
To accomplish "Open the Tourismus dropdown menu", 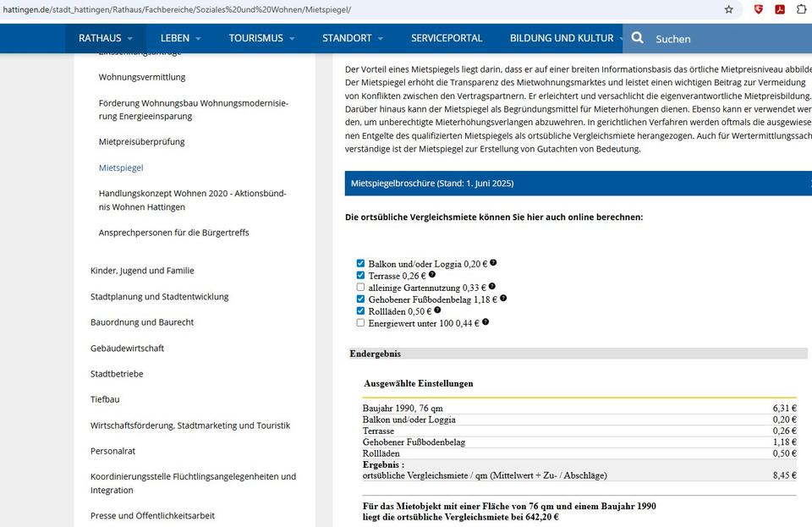I will click(261, 38).
